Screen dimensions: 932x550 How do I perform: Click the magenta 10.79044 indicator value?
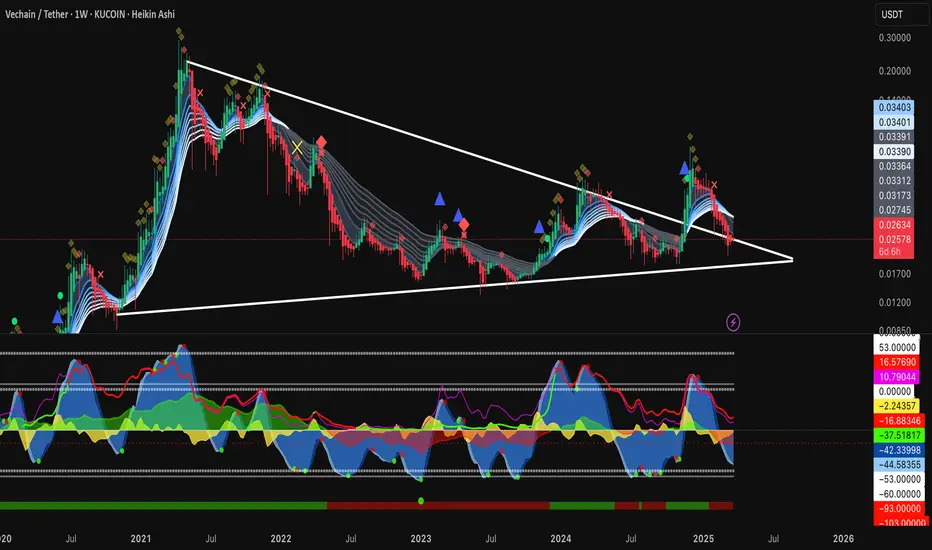pos(898,377)
